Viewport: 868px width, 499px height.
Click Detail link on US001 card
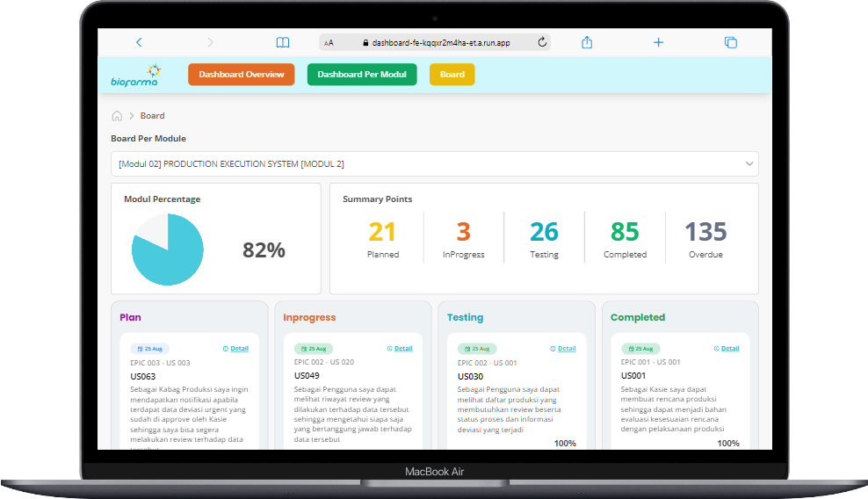point(729,349)
